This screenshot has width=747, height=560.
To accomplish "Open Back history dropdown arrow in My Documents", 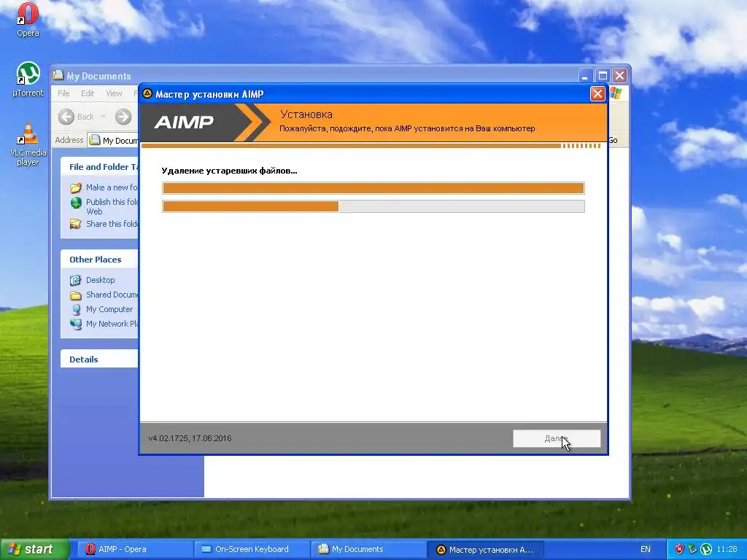I will 104,117.
